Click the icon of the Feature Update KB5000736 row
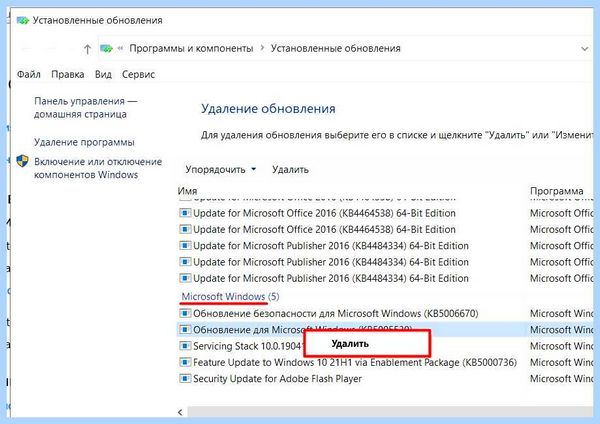The image size is (600, 424). (185, 362)
